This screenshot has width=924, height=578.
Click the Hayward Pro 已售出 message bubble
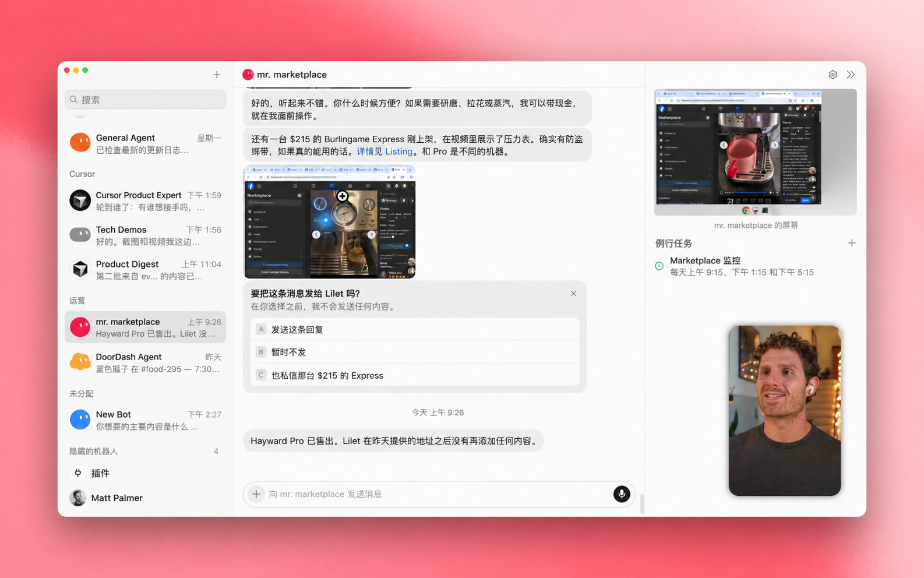point(393,441)
